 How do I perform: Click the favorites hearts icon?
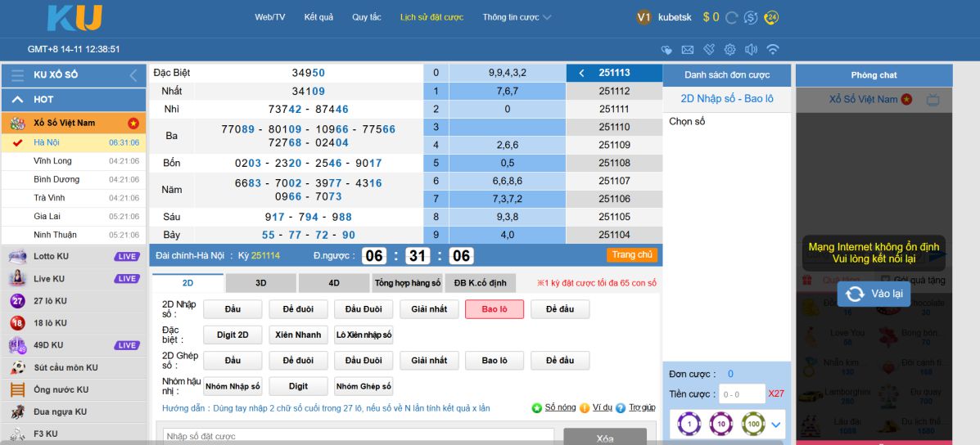(666, 50)
